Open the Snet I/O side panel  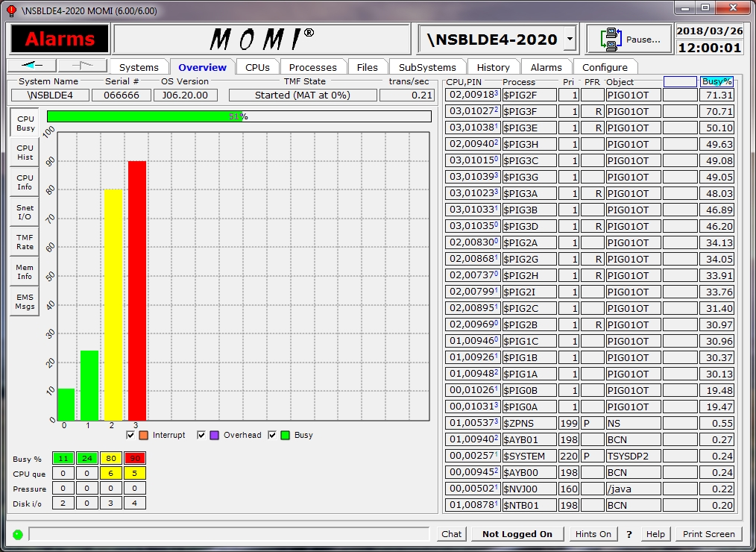pos(25,213)
